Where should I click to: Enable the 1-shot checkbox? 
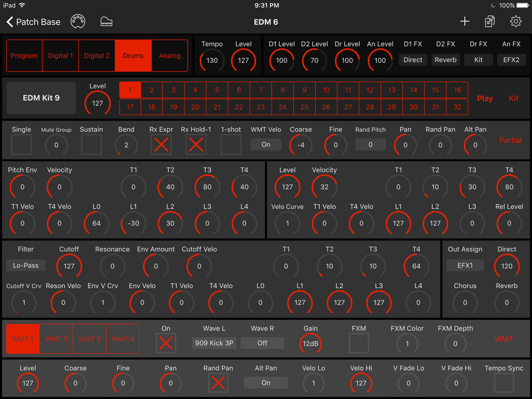pos(231,145)
